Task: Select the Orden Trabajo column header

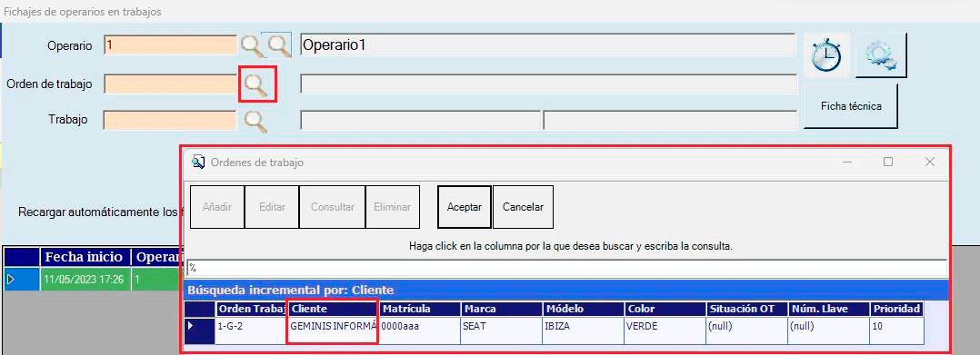Action: pos(252,309)
